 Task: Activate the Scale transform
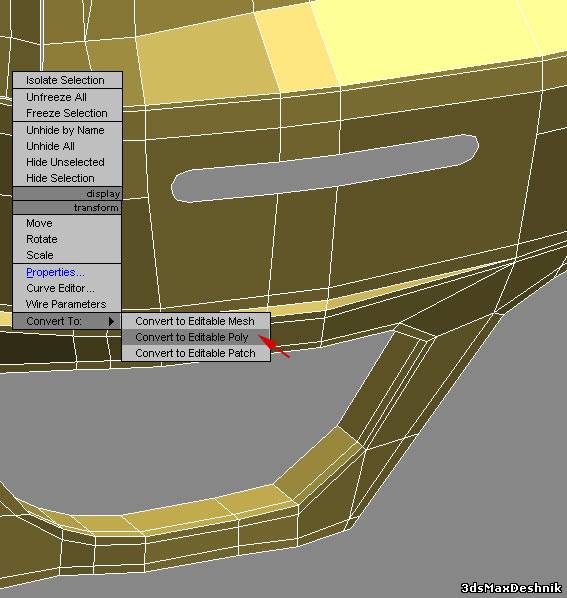point(67,255)
